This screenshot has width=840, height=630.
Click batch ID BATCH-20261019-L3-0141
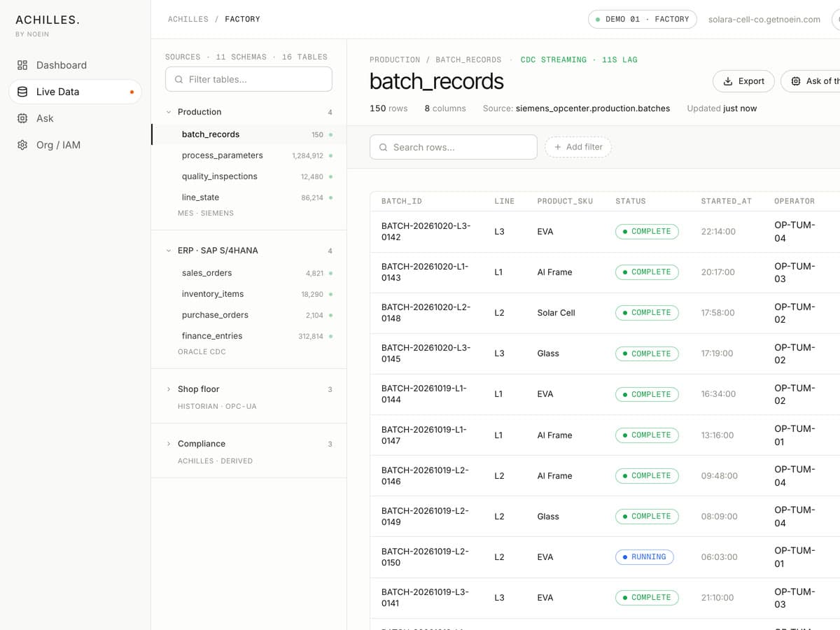pyautogui.click(x=426, y=598)
